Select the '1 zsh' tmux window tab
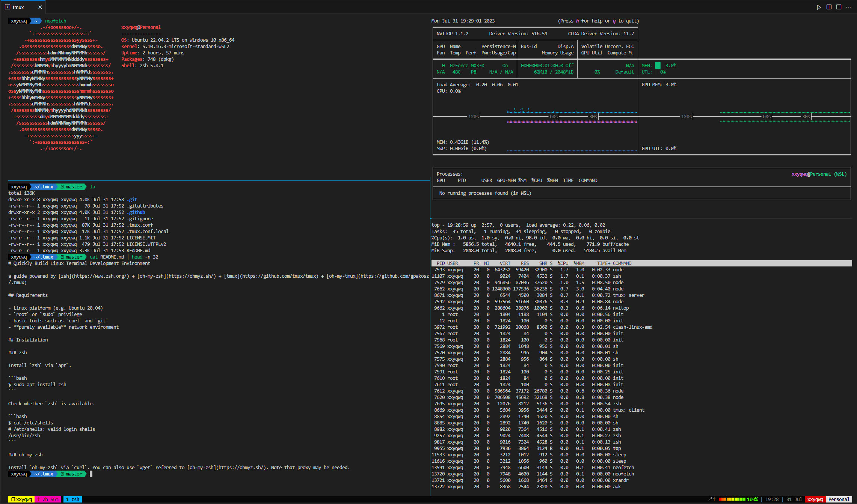The height and width of the screenshot is (504, 857). (72, 499)
